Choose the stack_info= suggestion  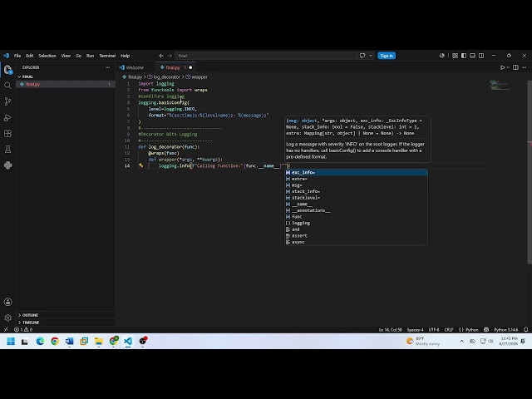pos(356,191)
